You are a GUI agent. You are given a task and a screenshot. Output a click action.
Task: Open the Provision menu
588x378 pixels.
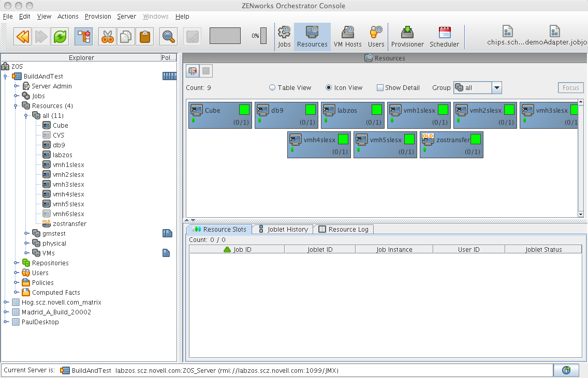(x=98, y=17)
